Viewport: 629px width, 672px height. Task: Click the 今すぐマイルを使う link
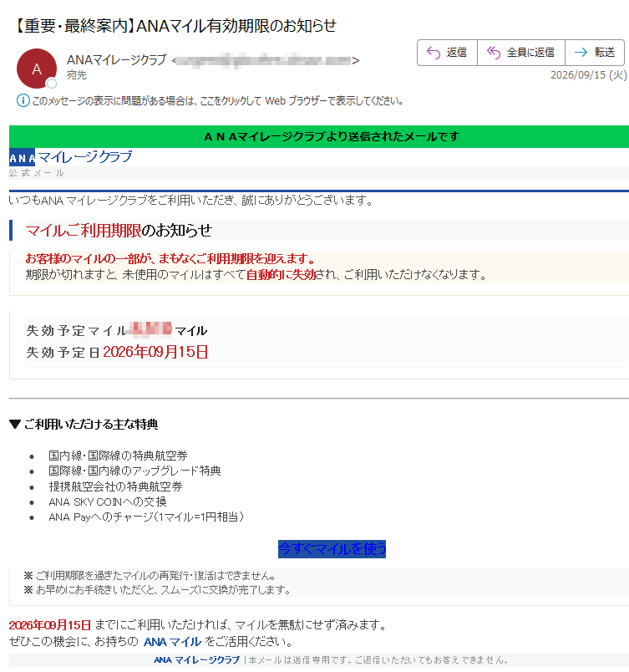[x=332, y=549]
